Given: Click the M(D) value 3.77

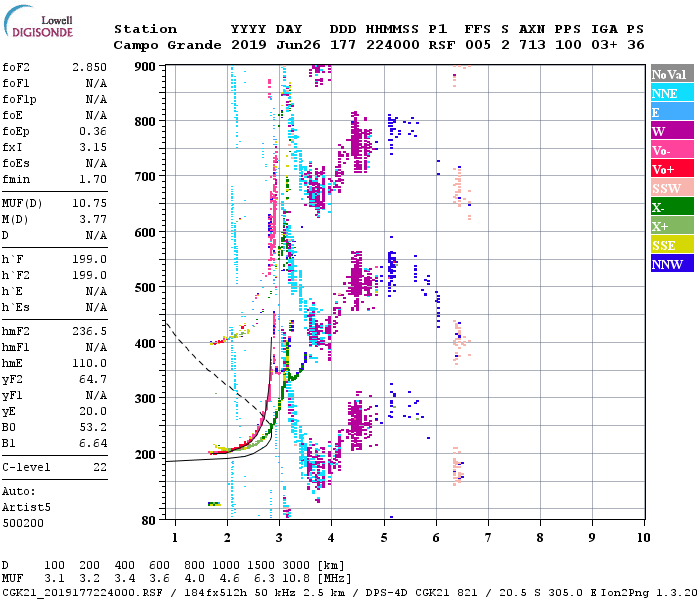Looking at the screenshot, I should (93, 219).
